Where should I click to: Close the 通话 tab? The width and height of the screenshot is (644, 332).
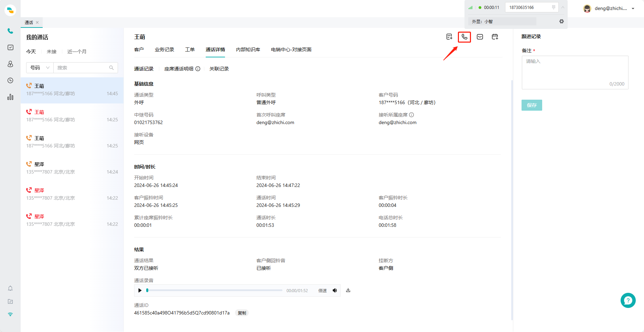[37, 22]
